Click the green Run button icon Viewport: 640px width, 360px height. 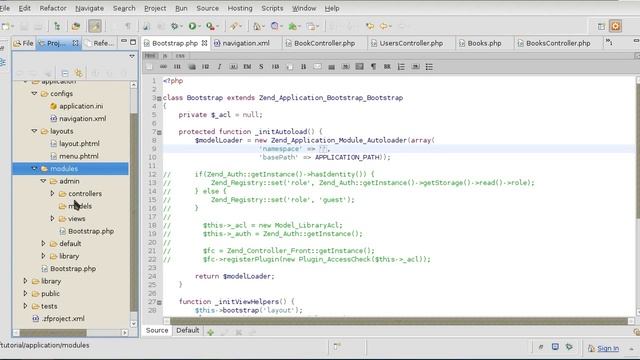pos(192,27)
